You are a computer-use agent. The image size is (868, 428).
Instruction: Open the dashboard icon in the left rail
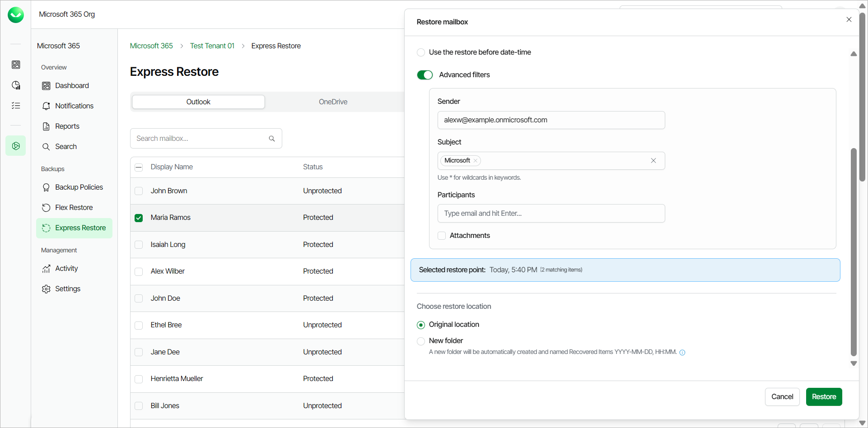pyautogui.click(x=16, y=65)
